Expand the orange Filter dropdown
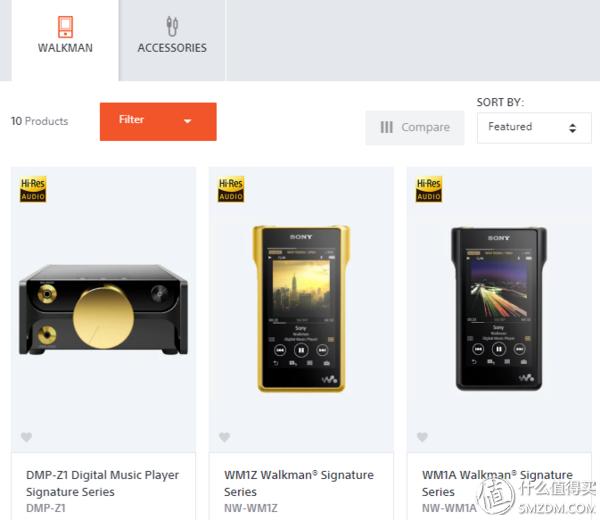This screenshot has width=600, height=520. [x=158, y=122]
